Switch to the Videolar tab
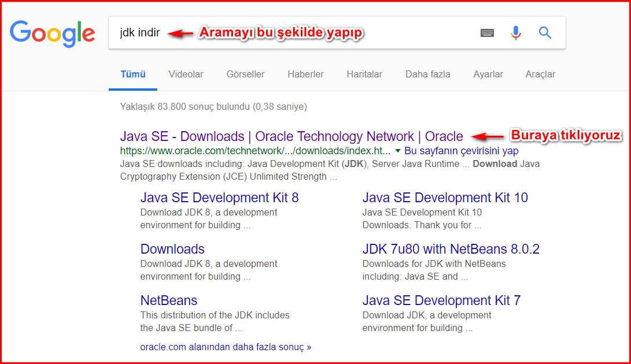Image resolution: width=631 pixels, height=364 pixels. click(186, 75)
